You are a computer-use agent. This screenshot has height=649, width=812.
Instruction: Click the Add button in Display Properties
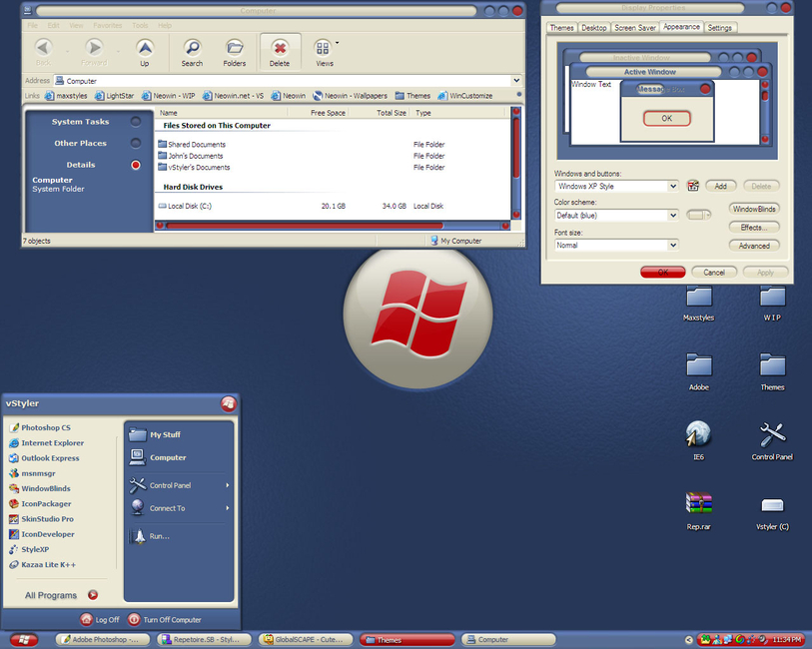click(x=720, y=186)
